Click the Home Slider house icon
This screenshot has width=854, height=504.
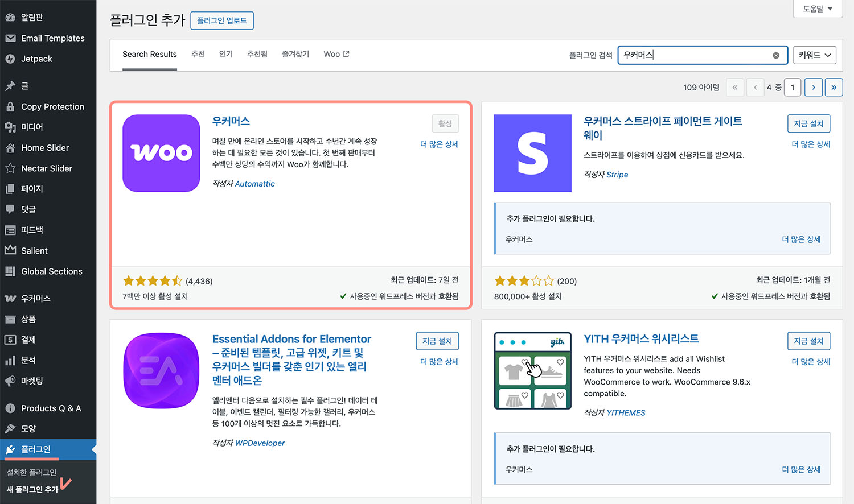pyautogui.click(x=10, y=148)
